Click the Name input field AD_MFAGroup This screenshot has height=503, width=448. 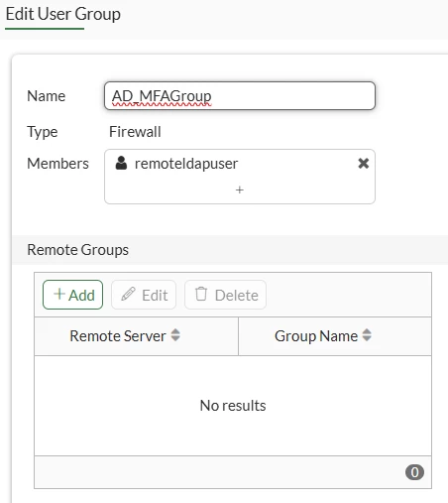pos(240,96)
